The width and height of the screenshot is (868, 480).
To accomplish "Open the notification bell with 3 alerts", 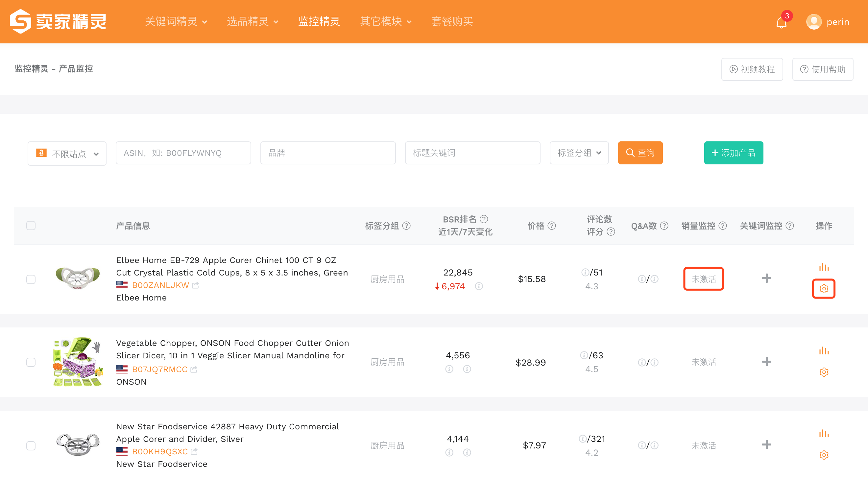I will tap(782, 22).
